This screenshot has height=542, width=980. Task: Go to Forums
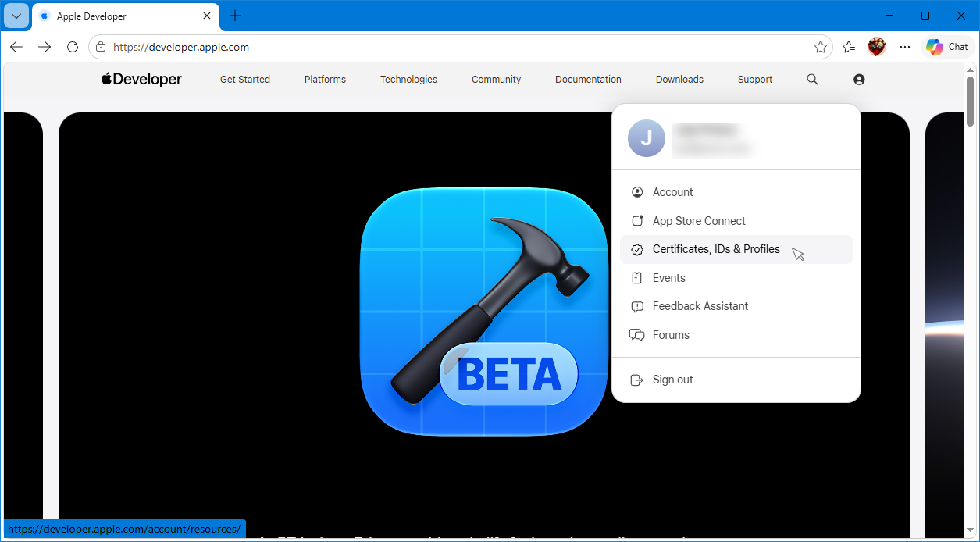click(736, 335)
